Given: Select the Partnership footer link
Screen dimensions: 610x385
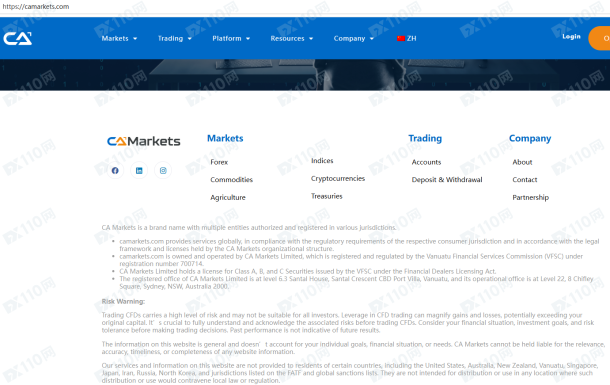Looking at the screenshot, I should pyautogui.click(x=530, y=198).
